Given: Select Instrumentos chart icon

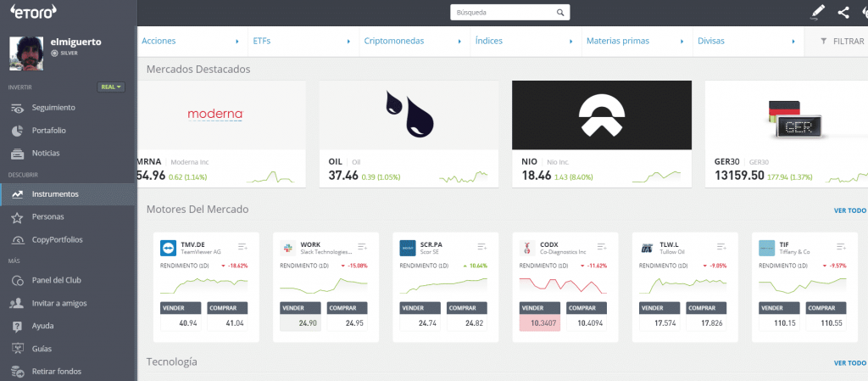Looking at the screenshot, I should 17,194.
